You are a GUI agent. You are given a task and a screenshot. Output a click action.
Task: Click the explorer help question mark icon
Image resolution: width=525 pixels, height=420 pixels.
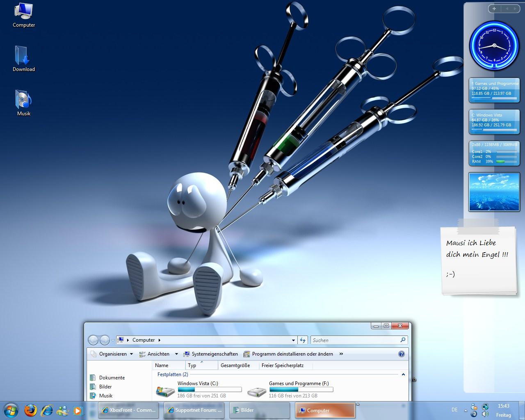[x=401, y=354]
